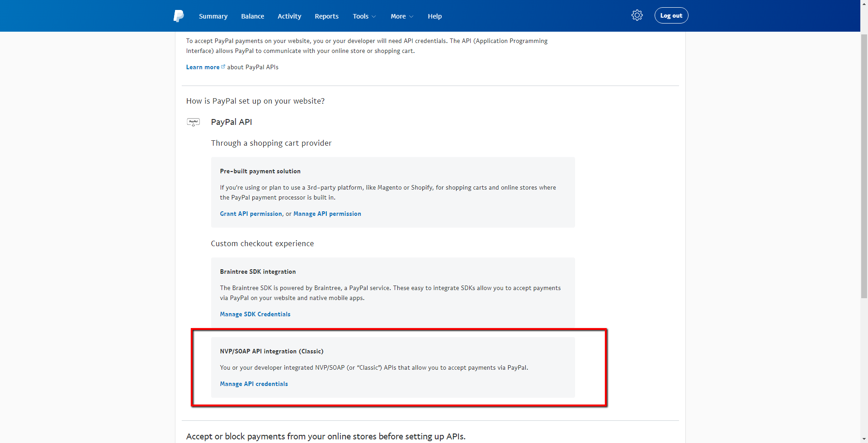Click 'How is PayPal set up on your website?'
Screen dimensions: 868x443
(255, 101)
